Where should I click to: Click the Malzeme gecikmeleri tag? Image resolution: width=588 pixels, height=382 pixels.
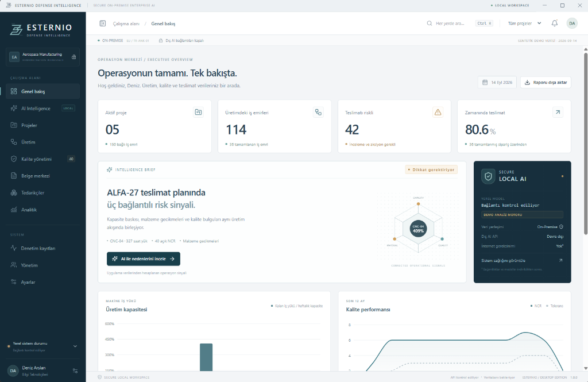coord(199,241)
